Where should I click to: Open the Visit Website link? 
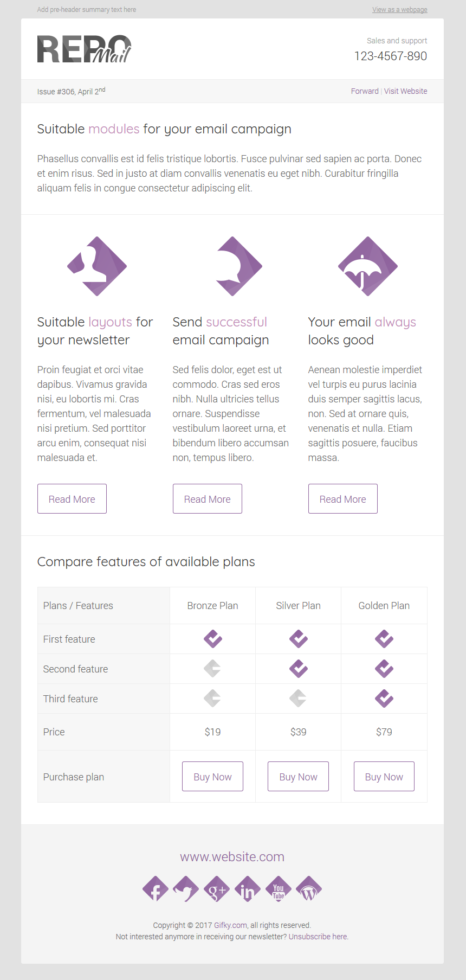tap(405, 91)
